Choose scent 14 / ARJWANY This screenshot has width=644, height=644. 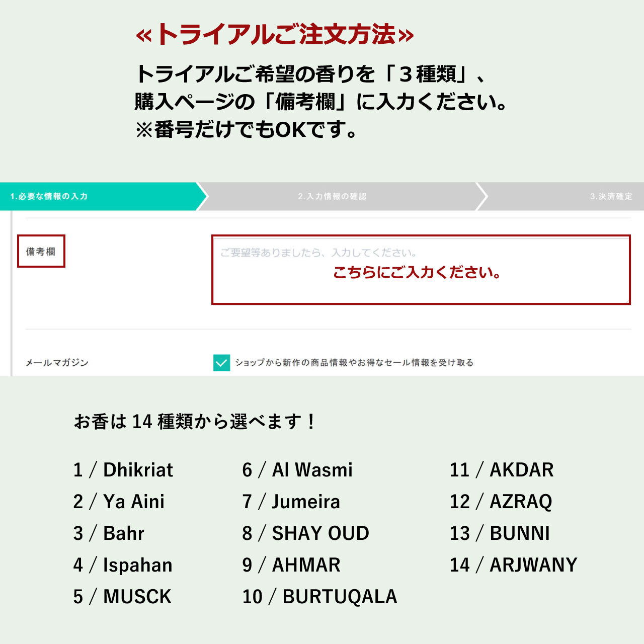click(x=513, y=565)
